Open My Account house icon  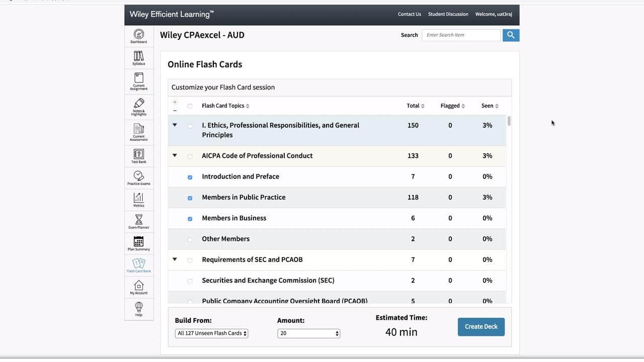(x=139, y=287)
